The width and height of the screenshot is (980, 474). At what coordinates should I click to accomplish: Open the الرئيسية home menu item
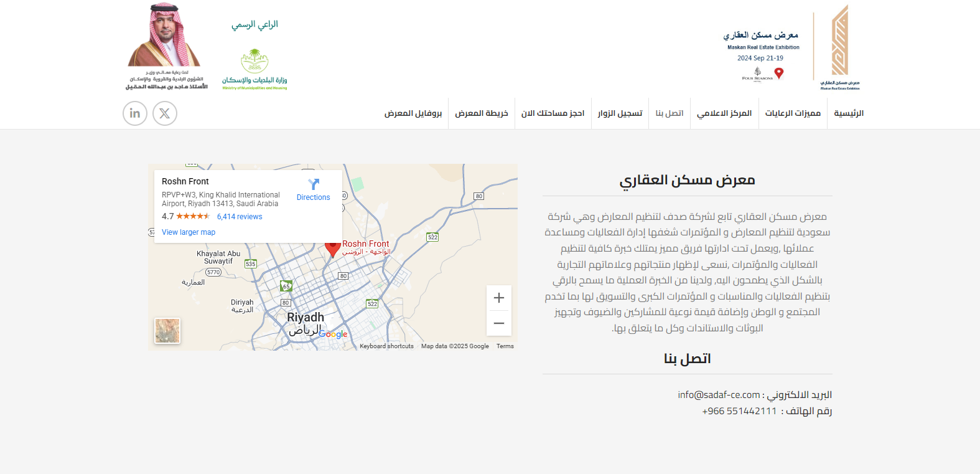tap(849, 113)
